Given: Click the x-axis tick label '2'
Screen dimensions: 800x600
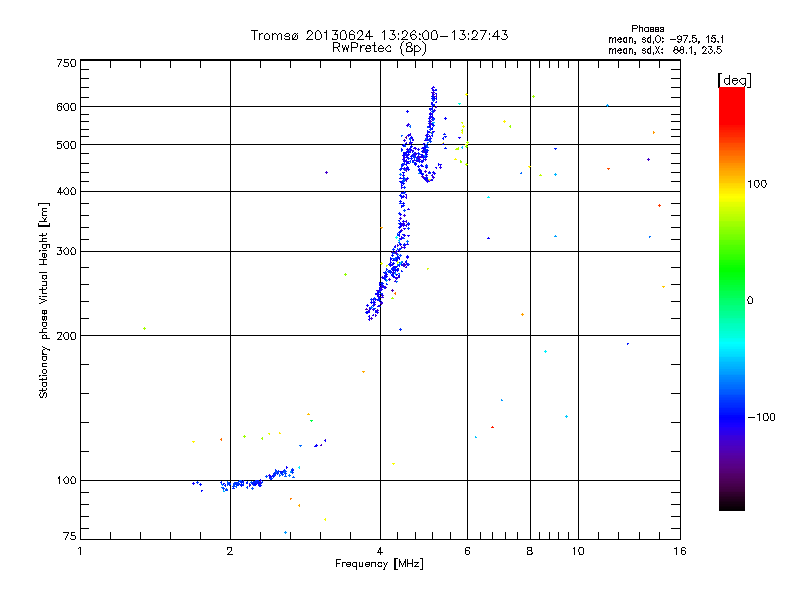Looking at the screenshot, I should coord(230,551).
